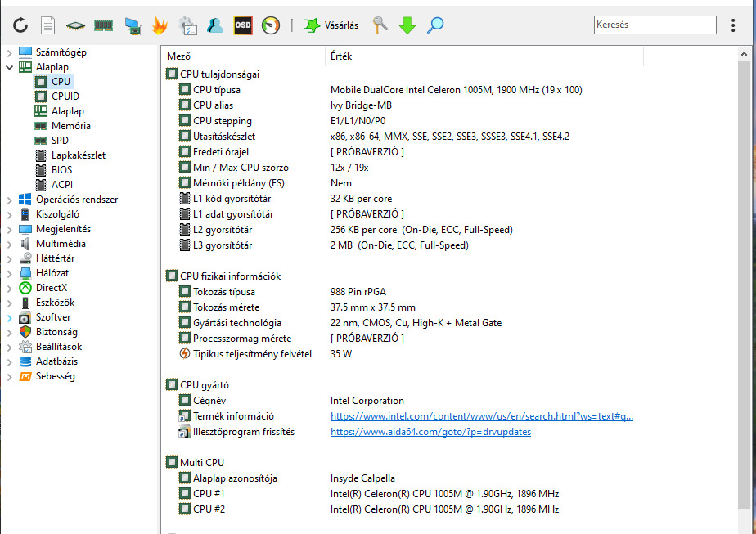
Task: Expand the Megjelenítés tree node
Action: click(x=9, y=229)
